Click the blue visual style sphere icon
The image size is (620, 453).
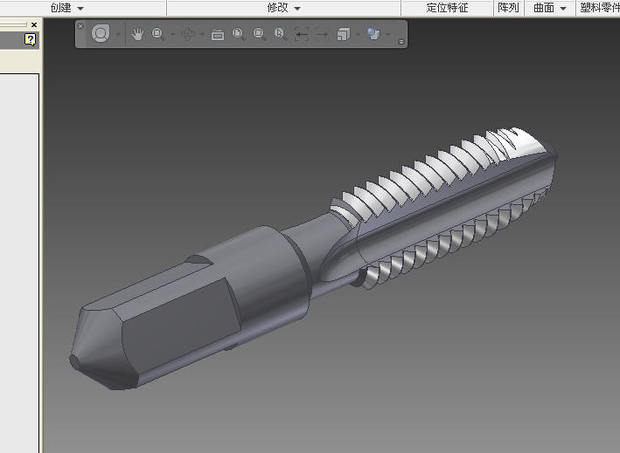coord(373,34)
